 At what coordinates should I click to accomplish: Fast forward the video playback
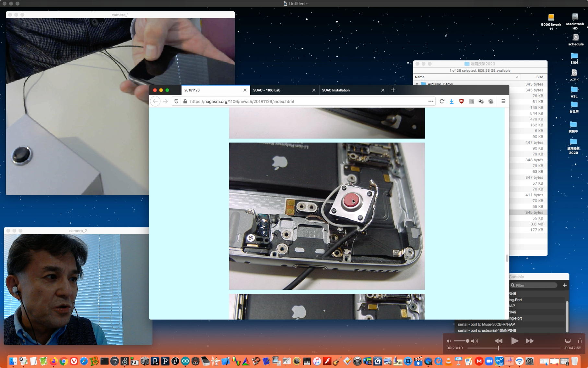pyautogui.click(x=530, y=341)
